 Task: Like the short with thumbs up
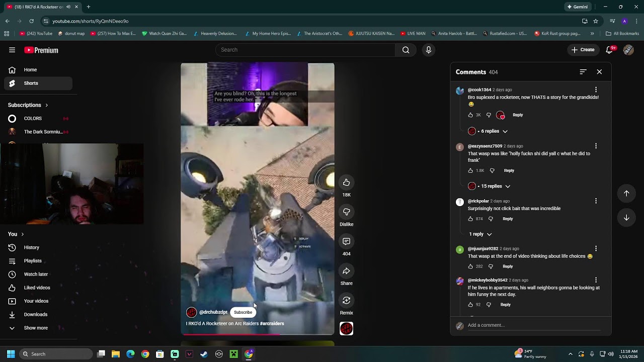pyautogui.click(x=346, y=183)
